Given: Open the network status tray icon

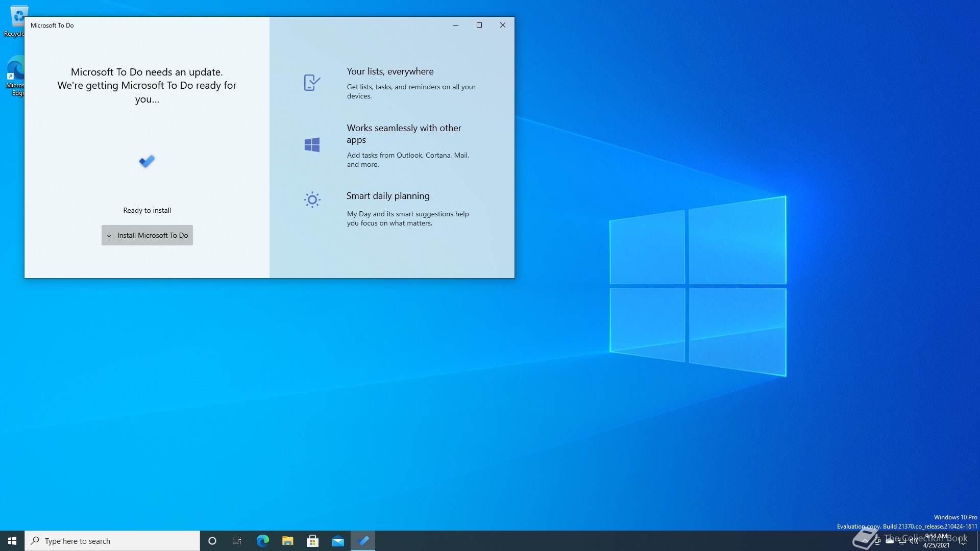Looking at the screenshot, I should click(902, 541).
